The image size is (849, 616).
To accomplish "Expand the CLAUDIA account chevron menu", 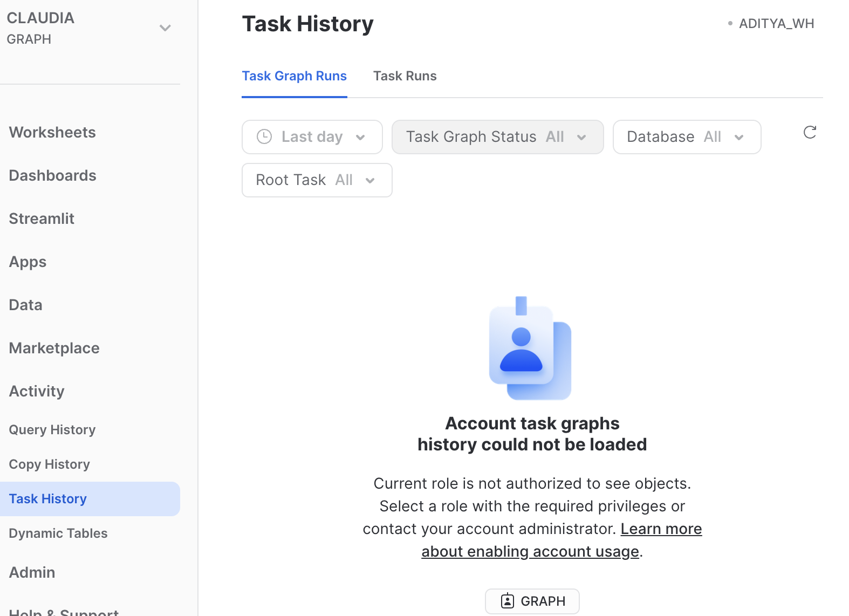I will pyautogui.click(x=165, y=28).
